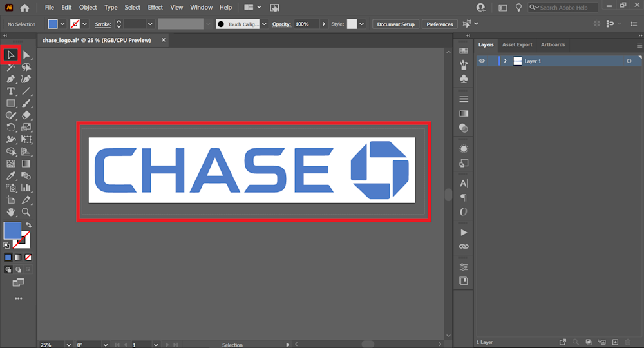This screenshot has height=348, width=644.
Task: Select the Direct Selection tool
Action: pos(26,55)
